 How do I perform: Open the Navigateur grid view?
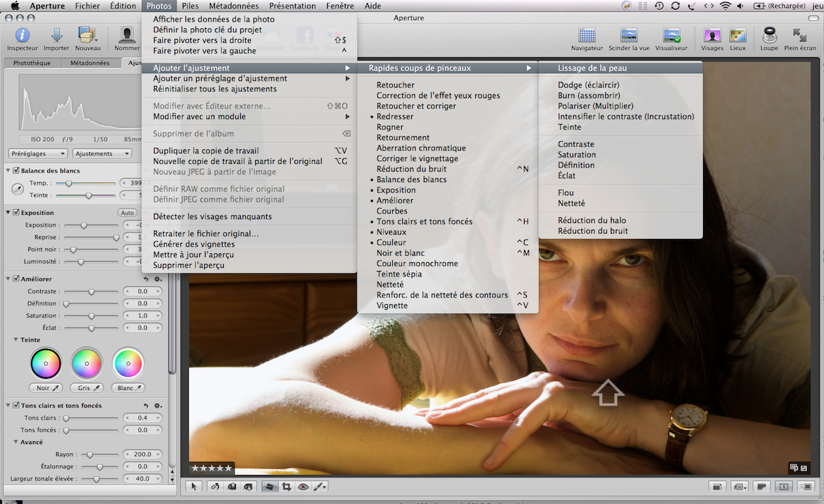coord(587,35)
